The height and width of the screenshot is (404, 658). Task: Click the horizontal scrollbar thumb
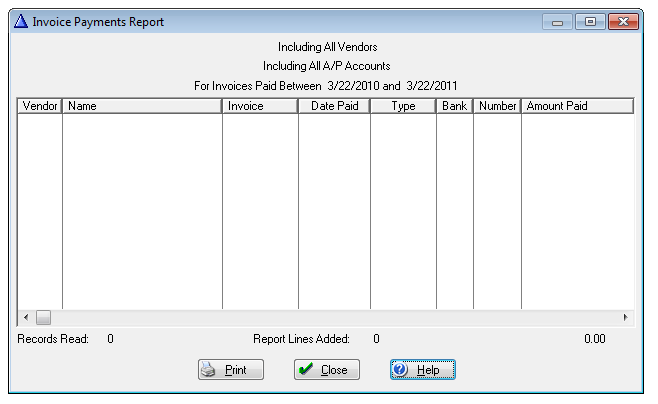tap(43, 317)
